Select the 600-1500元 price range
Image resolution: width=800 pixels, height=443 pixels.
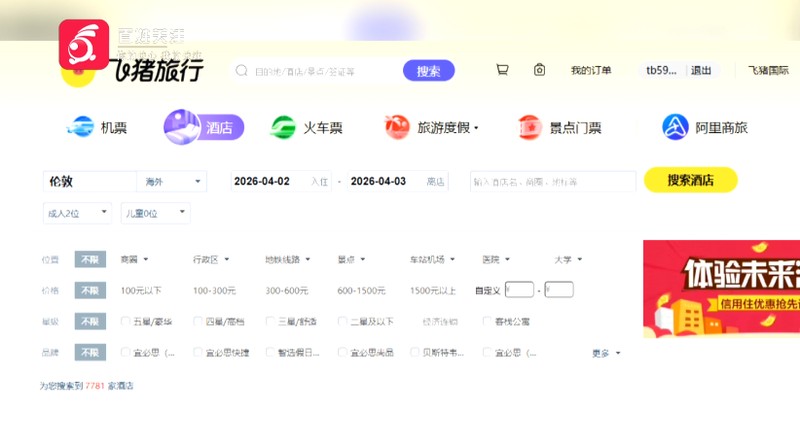361,290
